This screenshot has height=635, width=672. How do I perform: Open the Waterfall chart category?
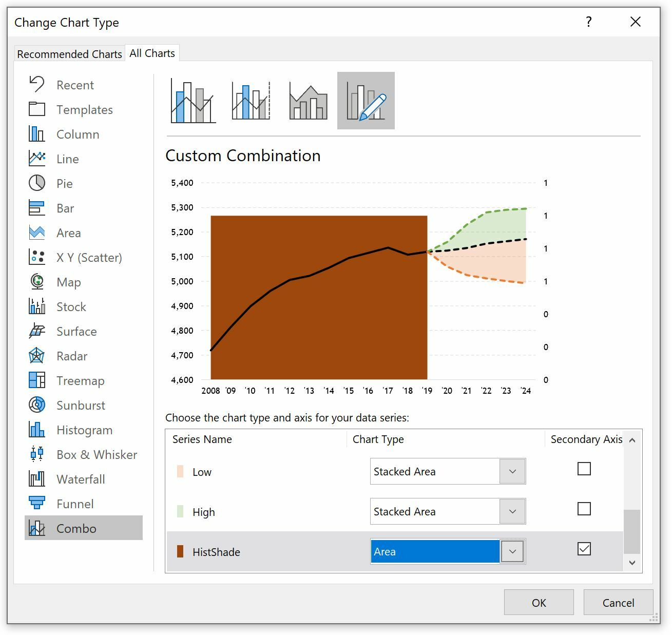(x=81, y=479)
